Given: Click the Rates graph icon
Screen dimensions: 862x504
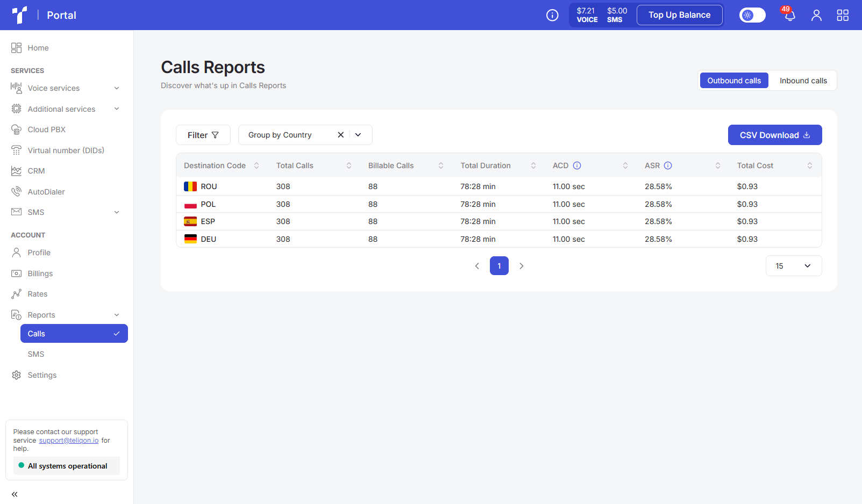Looking at the screenshot, I should click(x=17, y=294).
